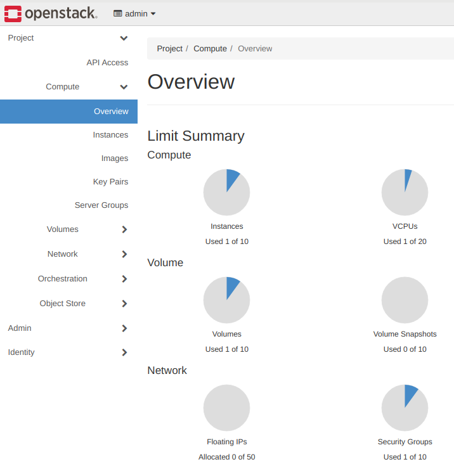Click the Instances usage pie chart

[x=226, y=193]
